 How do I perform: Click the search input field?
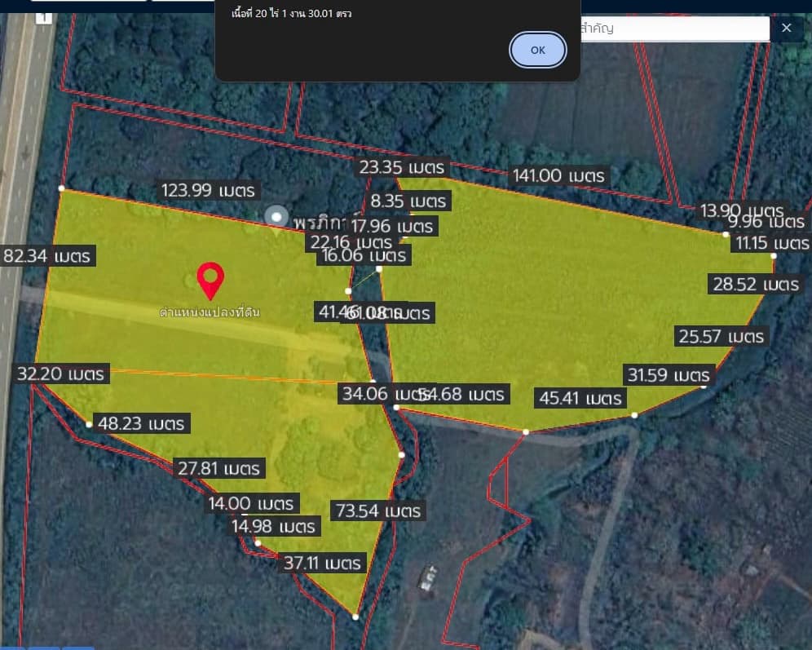[x=673, y=29]
